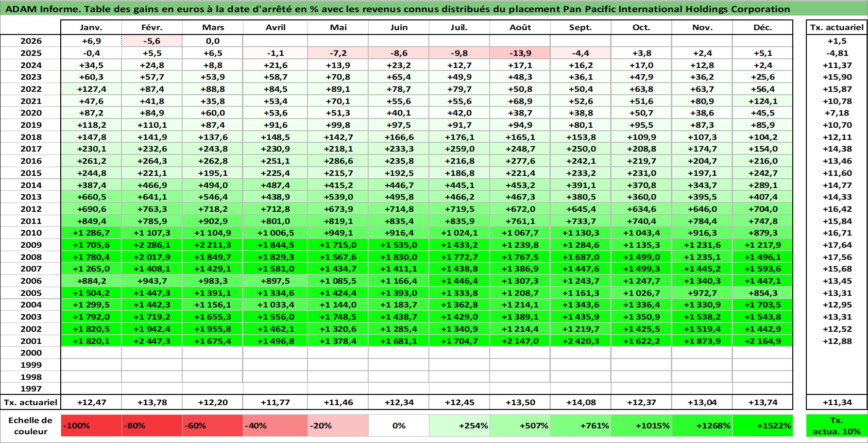
Task: Click the -20% color scale swatch
Action: (x=338, y=426)
